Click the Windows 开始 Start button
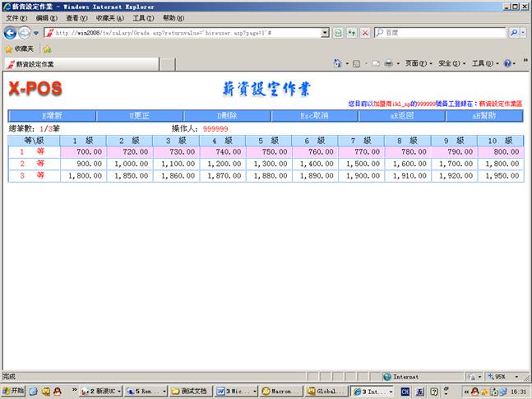The height and width of the screenshot is (399, 532). (14, 392)
